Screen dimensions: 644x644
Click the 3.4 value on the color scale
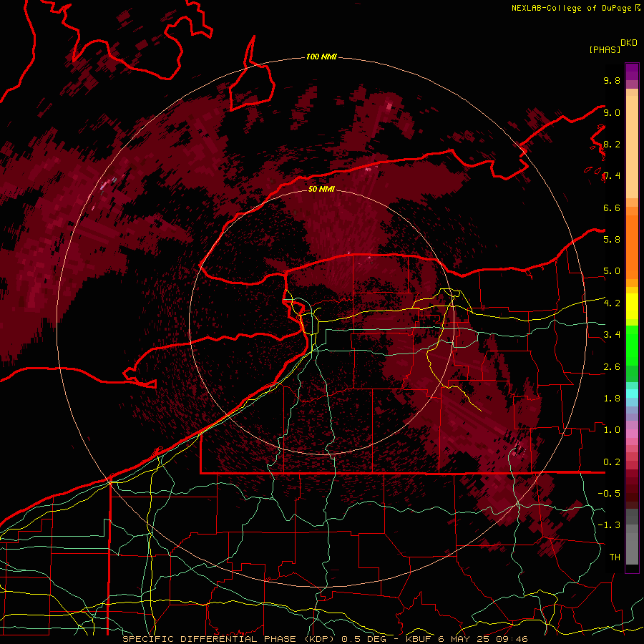click(612, 335)
